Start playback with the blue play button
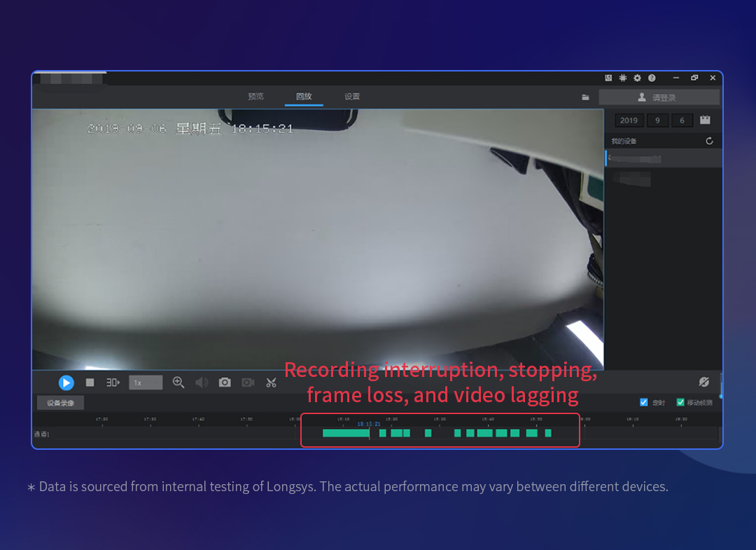This screenshot has width=756, height=550. pyautogui.click(x=66, y=383)
